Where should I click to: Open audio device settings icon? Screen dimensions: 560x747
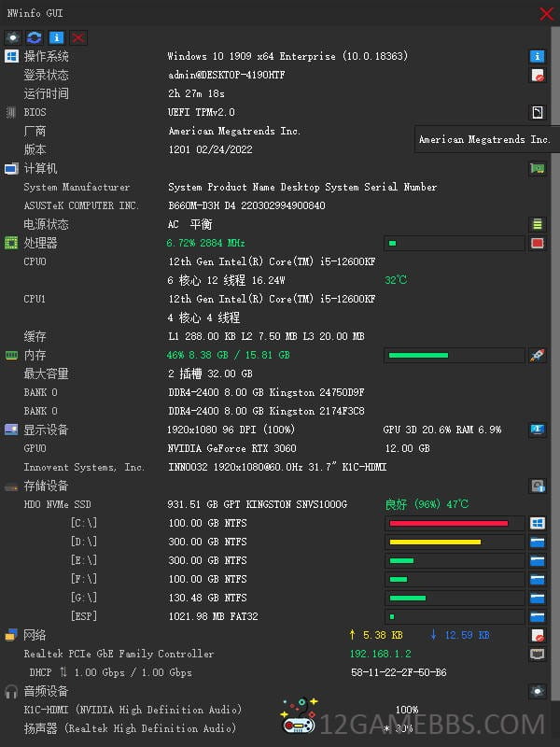pyautogui.click(x=537, y=691)
